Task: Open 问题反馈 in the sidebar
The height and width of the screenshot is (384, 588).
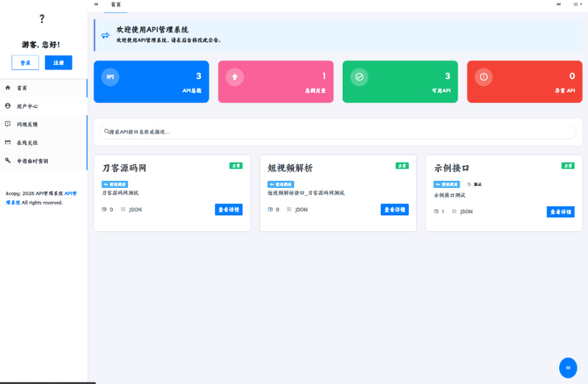Action: pos(43,124)
